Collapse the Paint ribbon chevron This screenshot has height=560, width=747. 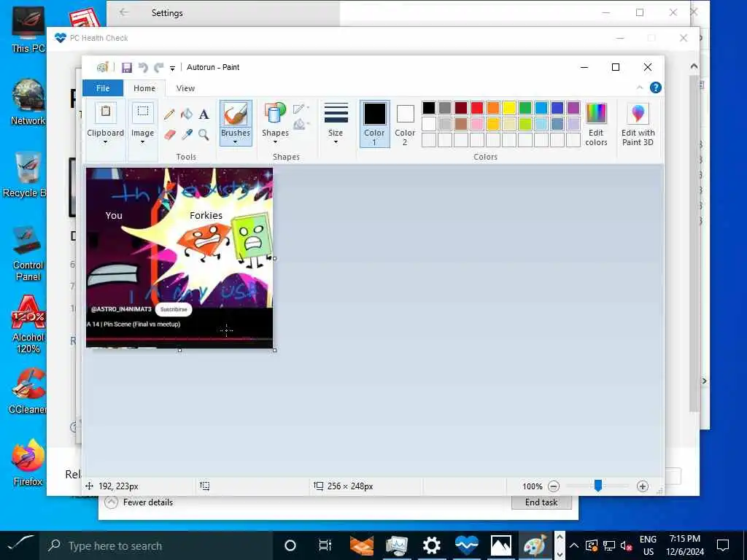640,87
